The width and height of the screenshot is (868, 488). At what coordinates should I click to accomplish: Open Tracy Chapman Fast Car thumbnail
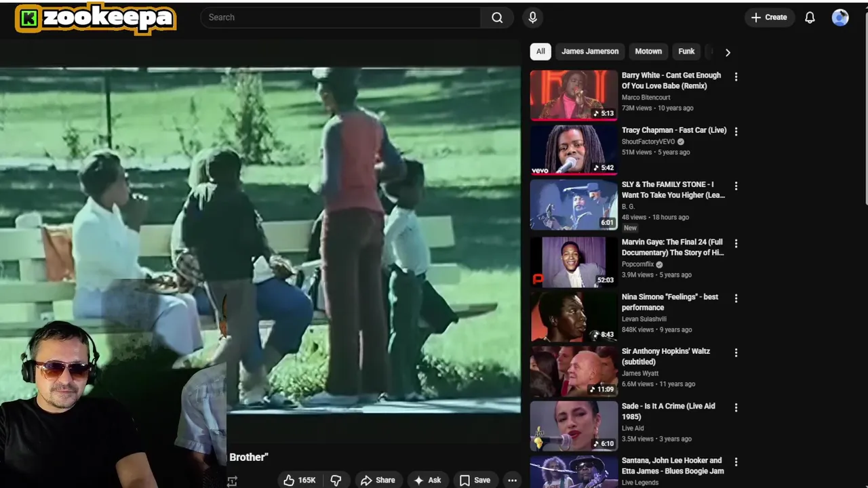click(x=574, y=150)
